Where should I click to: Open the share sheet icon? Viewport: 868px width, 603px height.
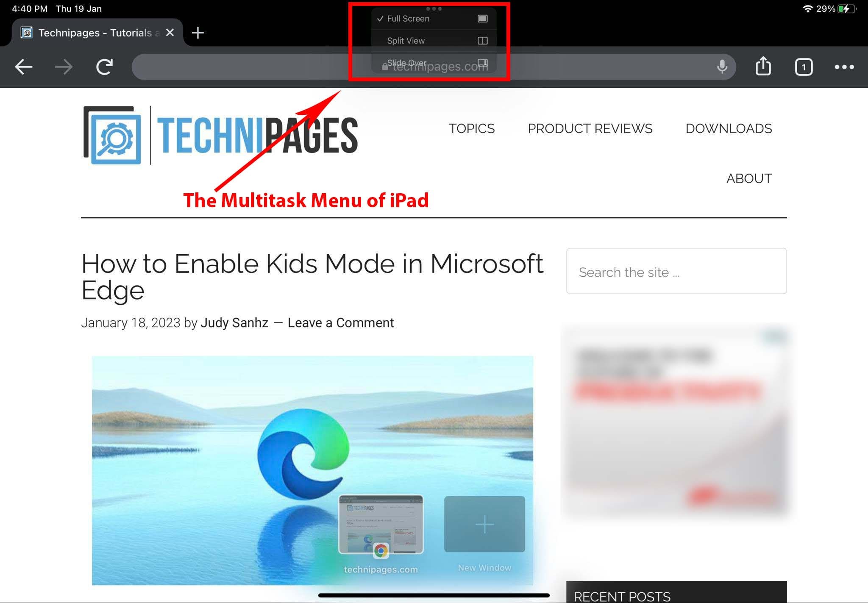(763, 67)
